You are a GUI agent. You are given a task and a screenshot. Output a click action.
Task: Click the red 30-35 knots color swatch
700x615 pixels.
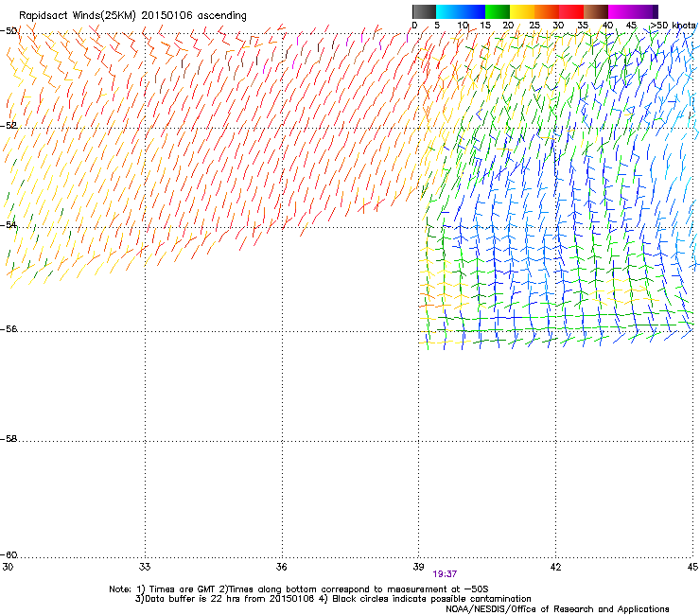[571, 11]
